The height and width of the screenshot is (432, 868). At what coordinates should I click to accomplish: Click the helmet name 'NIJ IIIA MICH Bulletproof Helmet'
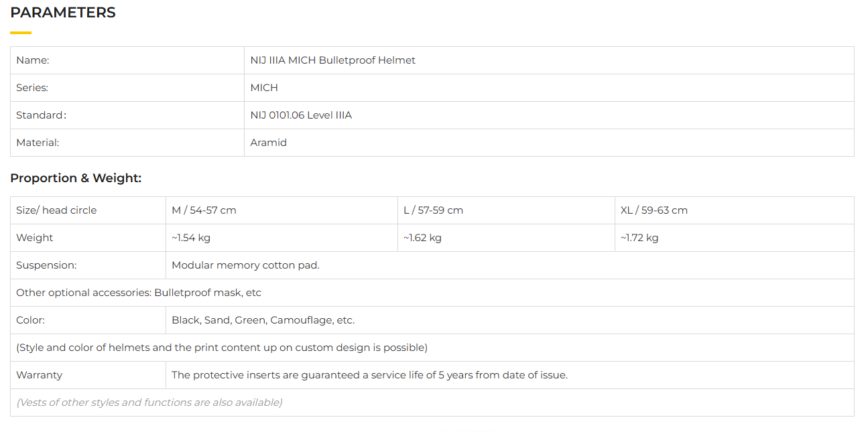click(332, 60)
